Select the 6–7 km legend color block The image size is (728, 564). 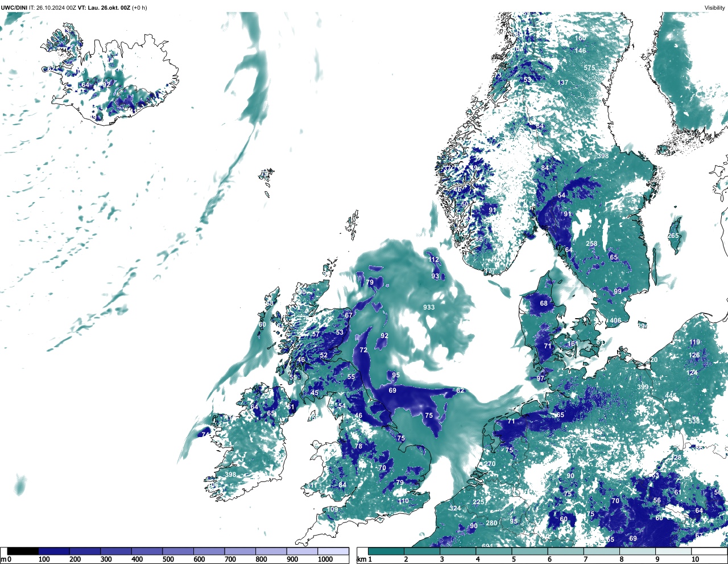(x=565, y=551)
